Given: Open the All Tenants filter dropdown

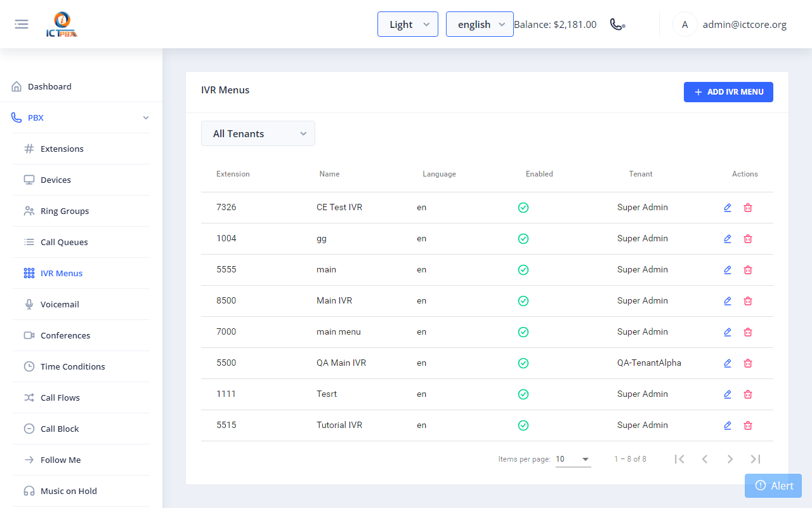Looking at the screenshot, I should 258,133.
